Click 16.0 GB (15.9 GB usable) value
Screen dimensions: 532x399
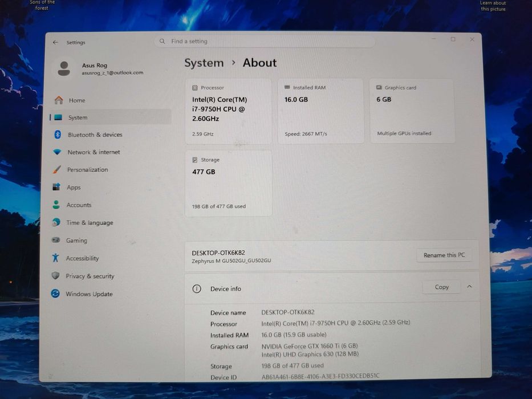[x=294, y=335]
